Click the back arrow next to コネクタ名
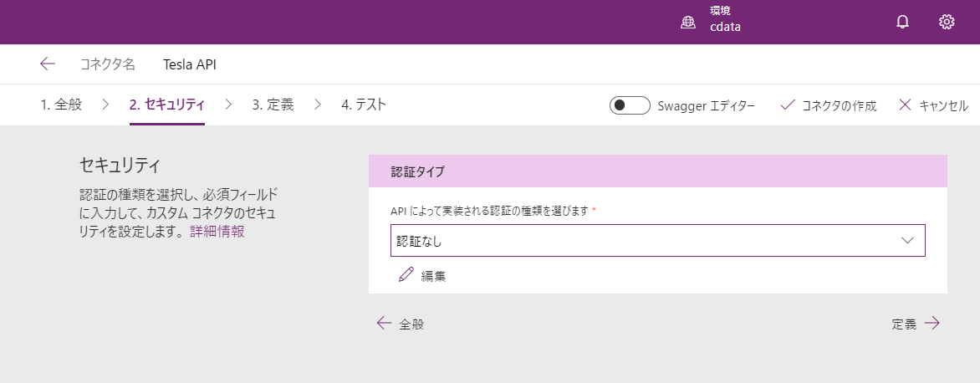Viewport: 980px width, 383px height. coord(48,64)
